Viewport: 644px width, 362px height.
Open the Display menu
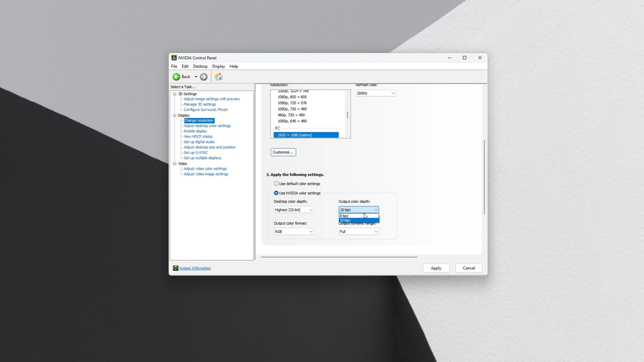[219, 66]
